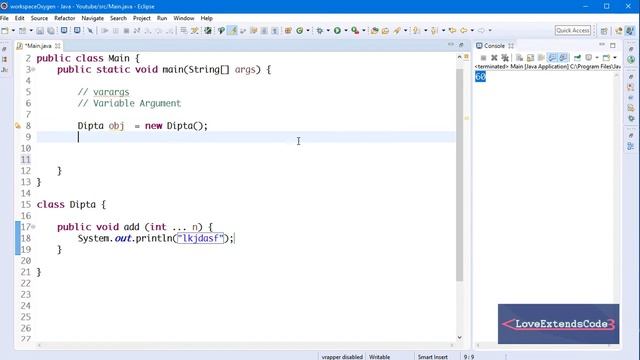
Task: Maximize the editor area
Action: coord(461,45)
